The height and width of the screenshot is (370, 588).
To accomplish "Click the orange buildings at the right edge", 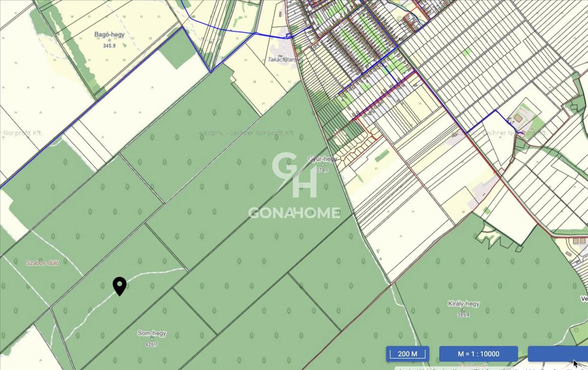I will (580, 241).
